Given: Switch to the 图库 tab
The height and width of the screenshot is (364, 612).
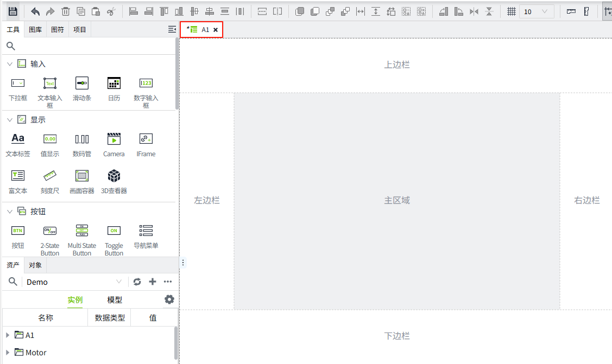Looking at the screenshot, I should point(35,30).
